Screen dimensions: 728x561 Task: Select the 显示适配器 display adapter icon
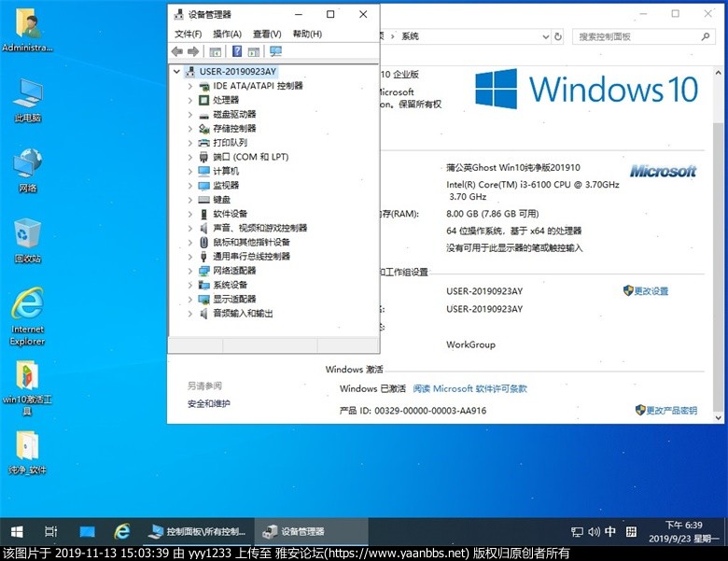point(203,299)
